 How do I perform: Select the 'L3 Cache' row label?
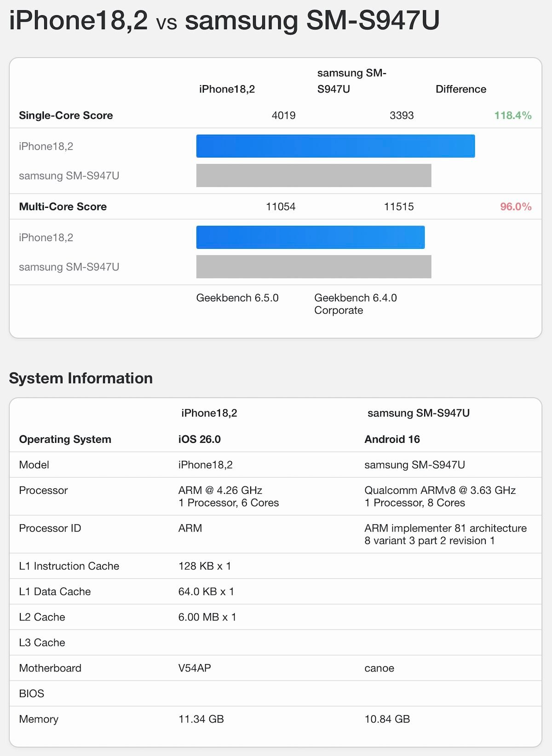click(x=42, y=643)
